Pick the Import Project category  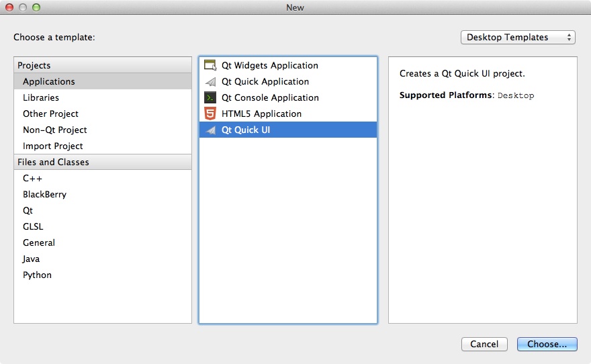click(103, 146)
